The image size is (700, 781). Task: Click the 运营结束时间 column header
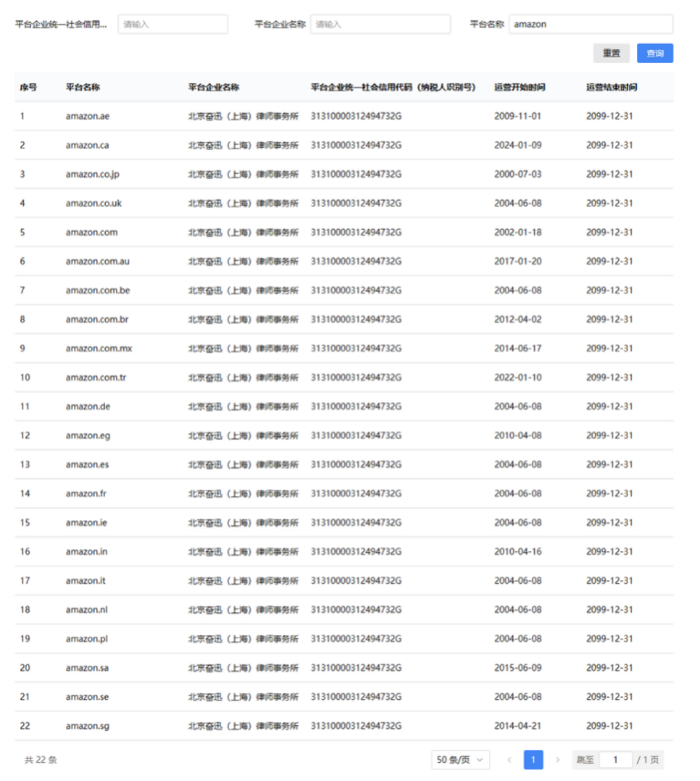[611, 87]
